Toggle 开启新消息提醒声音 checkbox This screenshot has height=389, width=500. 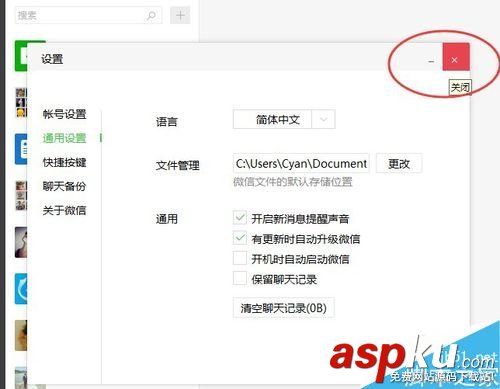click(240, 218)
